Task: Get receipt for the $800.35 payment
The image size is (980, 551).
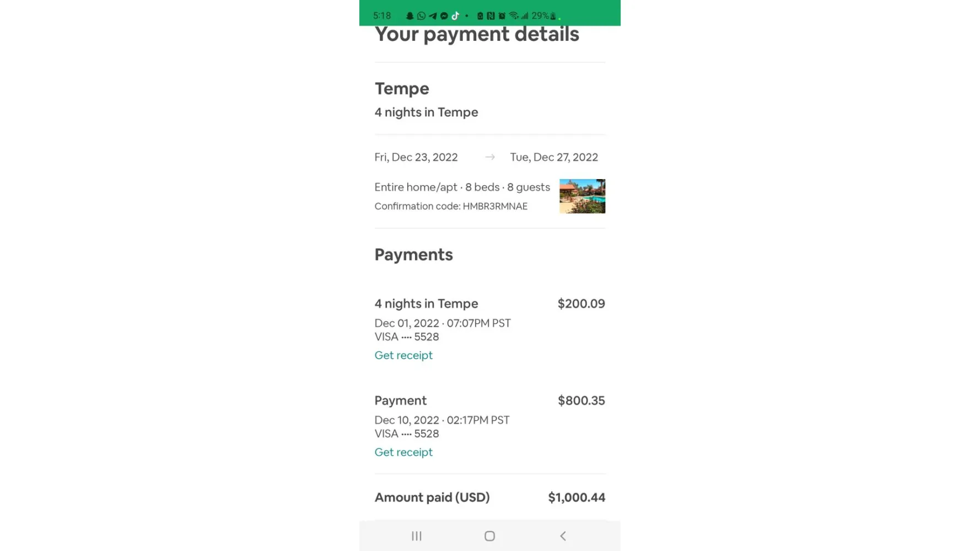Action: tap(403, 452)
